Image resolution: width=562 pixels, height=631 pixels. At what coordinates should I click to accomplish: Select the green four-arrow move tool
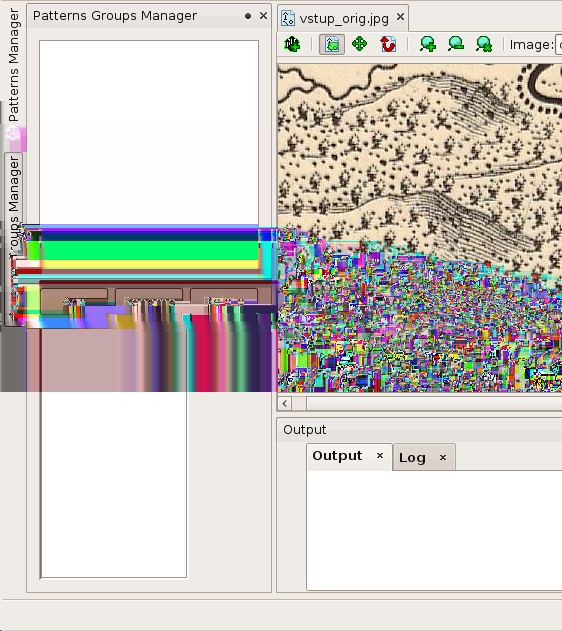coord(359,44)
